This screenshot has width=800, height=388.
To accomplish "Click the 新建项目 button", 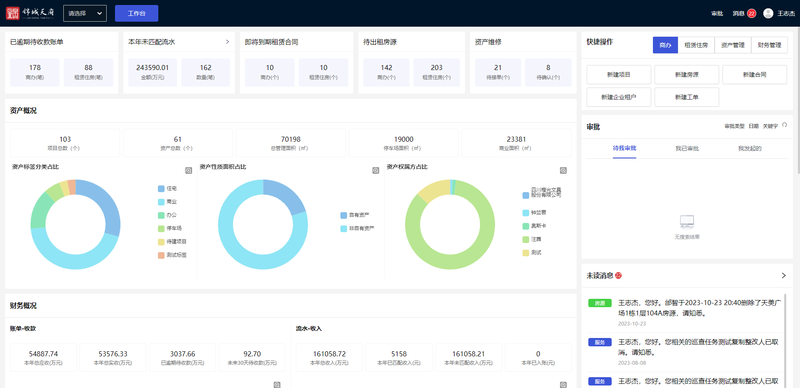I will coord(618,75).
